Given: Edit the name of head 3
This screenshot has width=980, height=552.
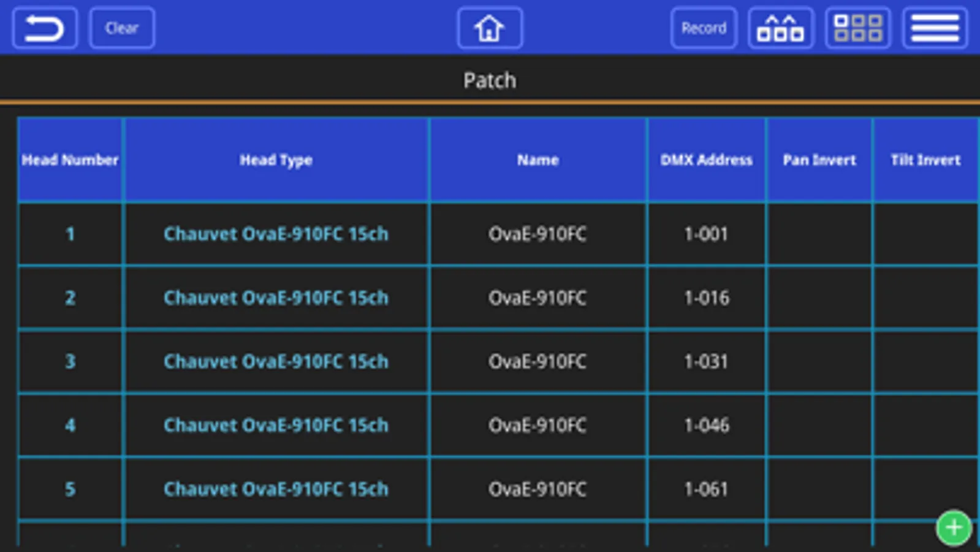Looking at the screenshot, I should [x=538, y=362].
